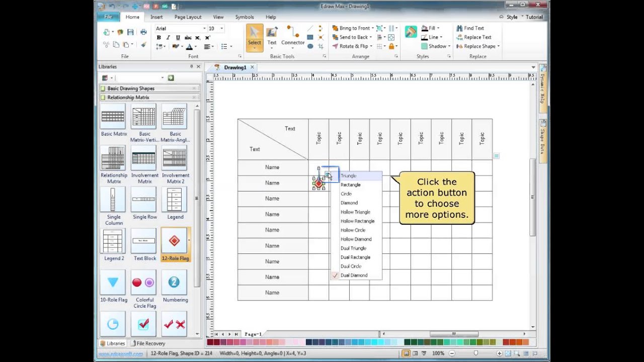
Task: Select the Legend library shape
Action: [x=174, y=200]
